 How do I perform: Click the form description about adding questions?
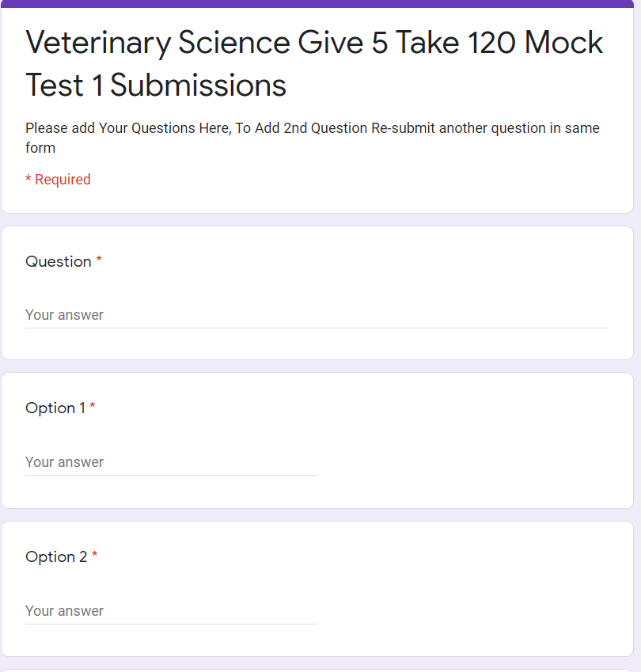tap(313, 138)
